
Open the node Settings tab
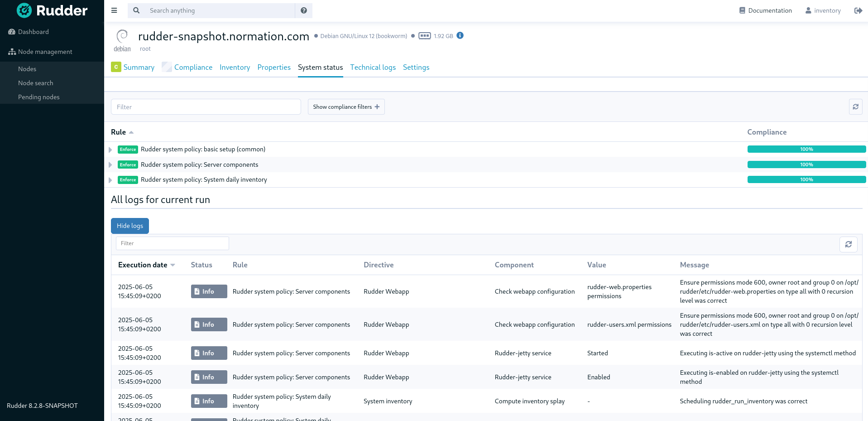click(x=416, y=67)
